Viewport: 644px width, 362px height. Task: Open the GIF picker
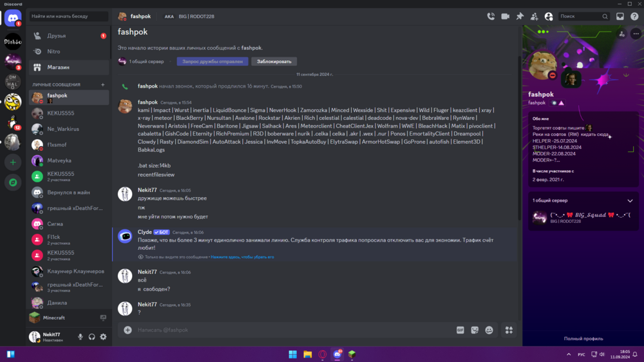pyautogui.click(x=460, y=330)
